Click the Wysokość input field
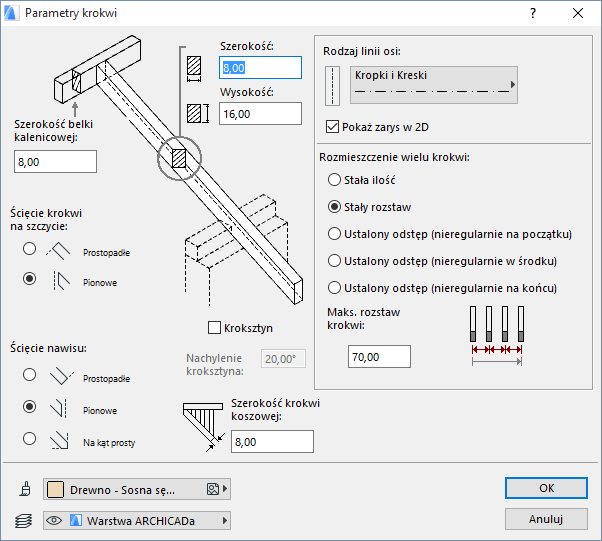 pyautogui.click(x=260, y=114)
